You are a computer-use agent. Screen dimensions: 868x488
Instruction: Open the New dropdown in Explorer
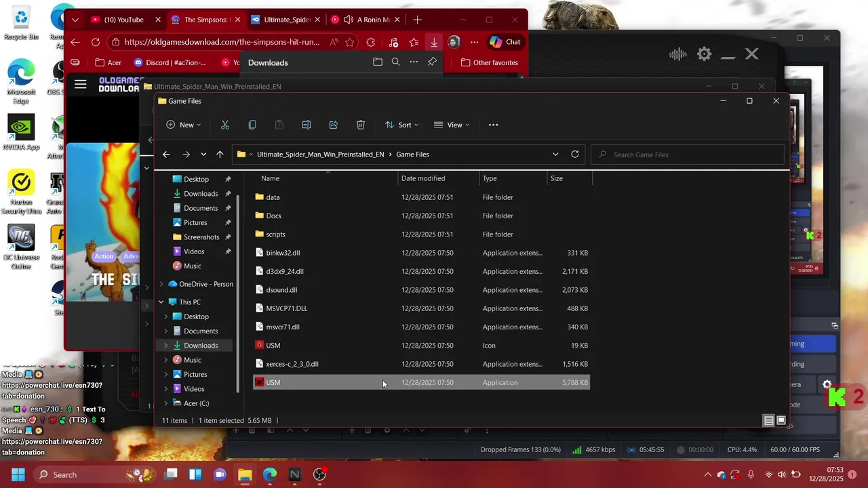point(184,125)
